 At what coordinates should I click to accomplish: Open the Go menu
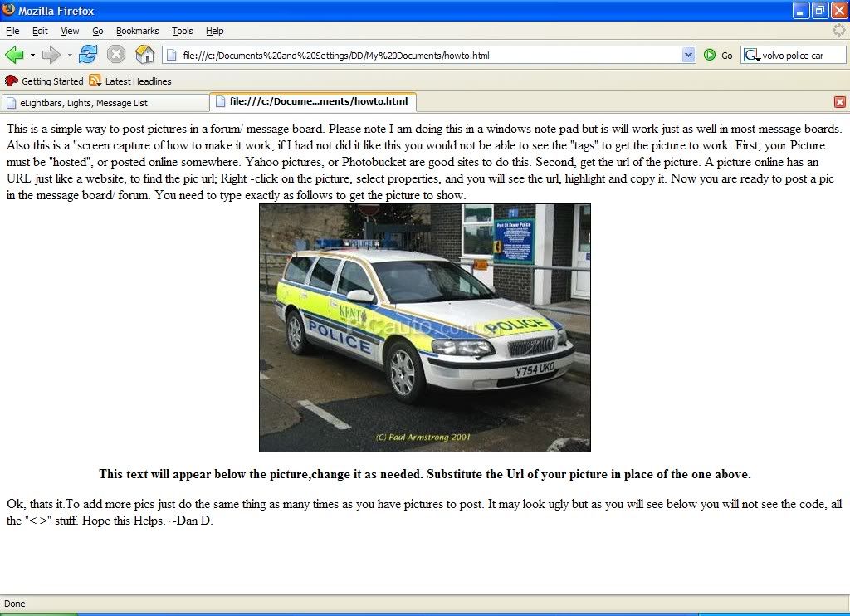tap(98, 31)
